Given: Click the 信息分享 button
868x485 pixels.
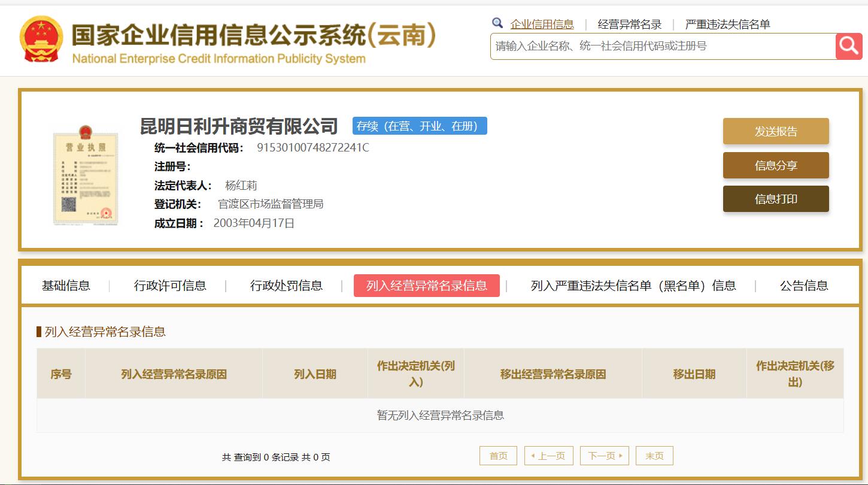Looking at the screenshot, I should 776,165.
